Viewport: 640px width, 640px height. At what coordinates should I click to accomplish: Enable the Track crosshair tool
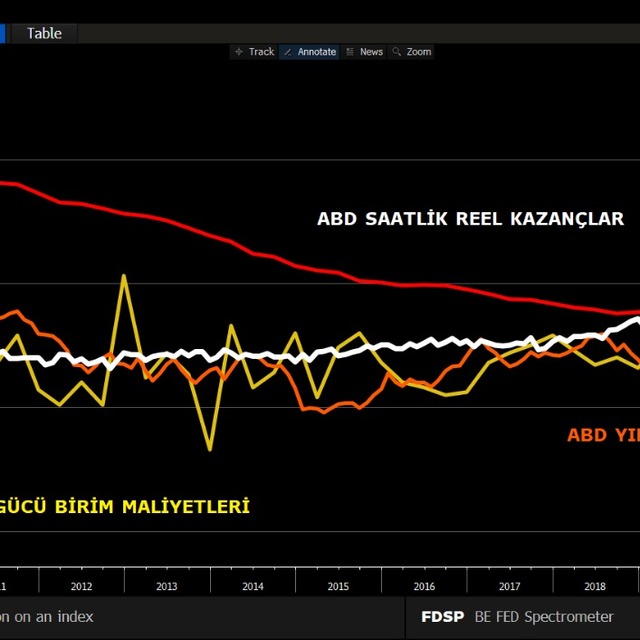[x=254, y=52]
